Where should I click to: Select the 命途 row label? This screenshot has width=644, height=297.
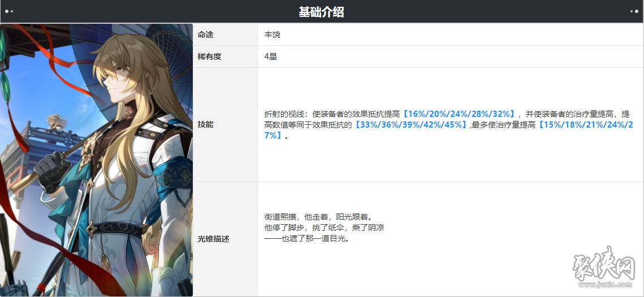pos(205,35)
